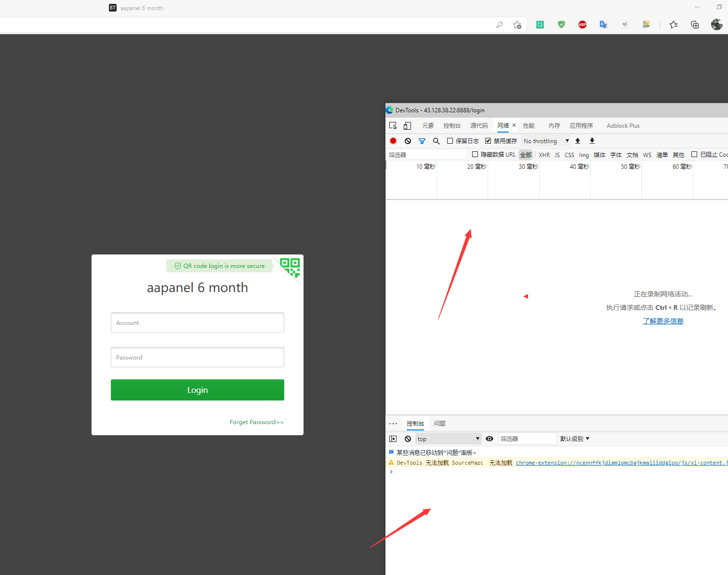728x575 pixels.
Task: Open the 默认级别 log level dropdown
Action: (575, 439)
